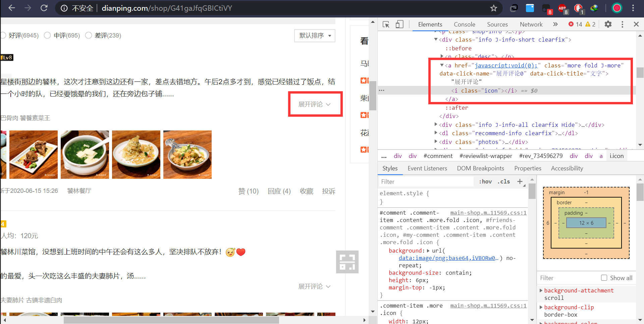Expand the second review via 展开评论

click(x=315, y=286)
